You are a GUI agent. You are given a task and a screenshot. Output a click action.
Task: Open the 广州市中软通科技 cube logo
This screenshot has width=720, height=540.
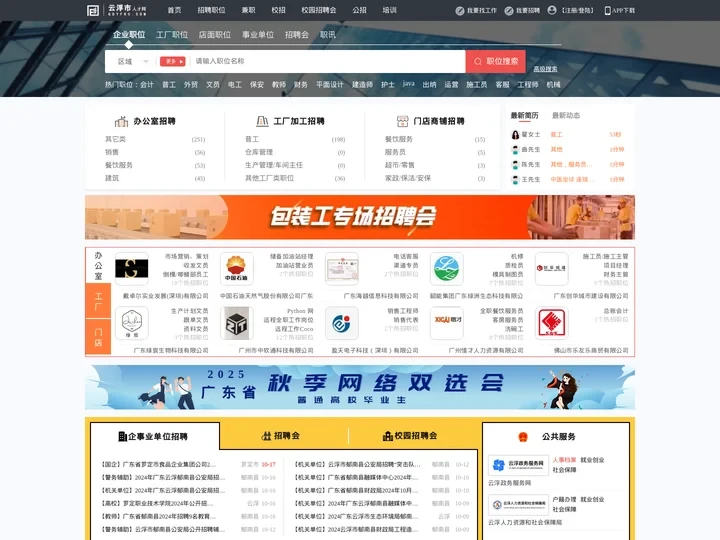pyautogui.click(x=236, y=323)
